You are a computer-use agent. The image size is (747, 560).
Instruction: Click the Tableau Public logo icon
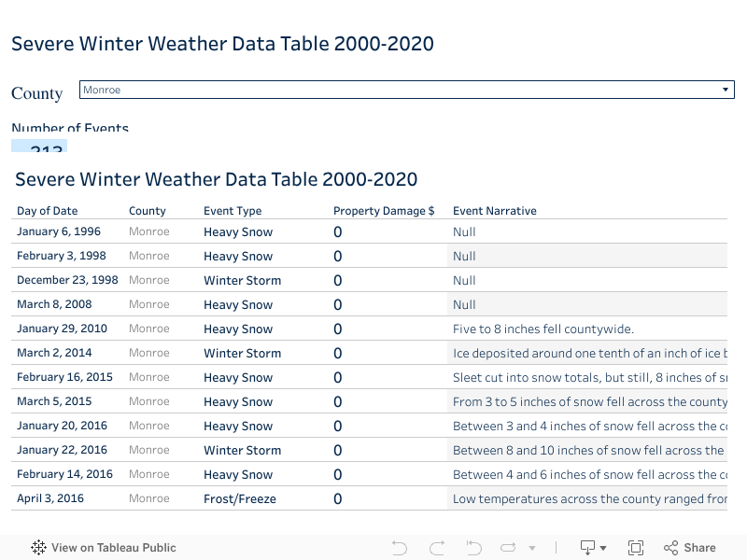click(x=37, y=547)
